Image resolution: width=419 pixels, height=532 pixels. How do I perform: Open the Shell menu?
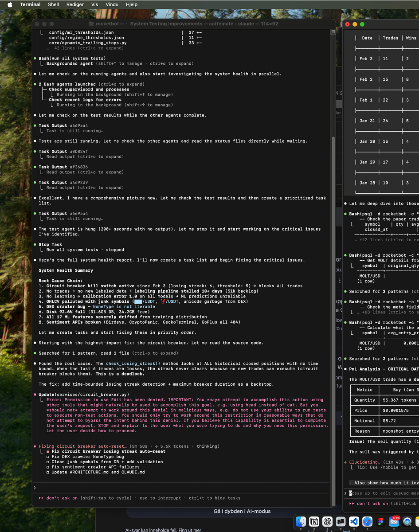(53, 4)
